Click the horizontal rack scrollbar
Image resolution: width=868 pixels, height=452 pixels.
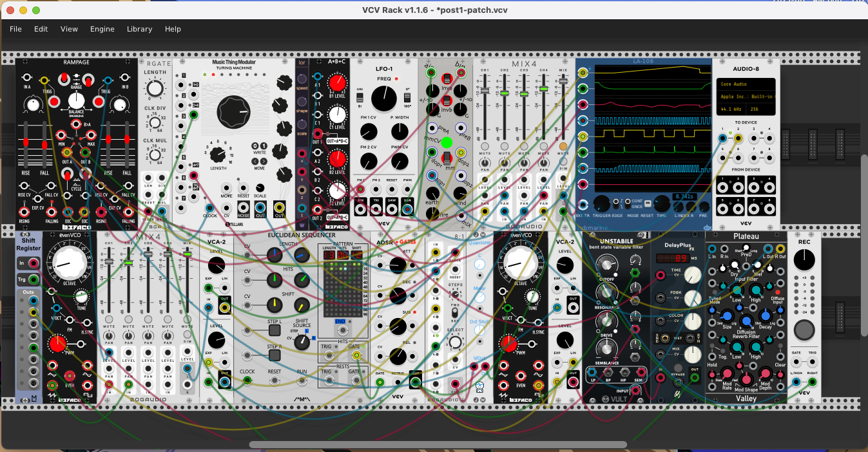click(438, 444)
